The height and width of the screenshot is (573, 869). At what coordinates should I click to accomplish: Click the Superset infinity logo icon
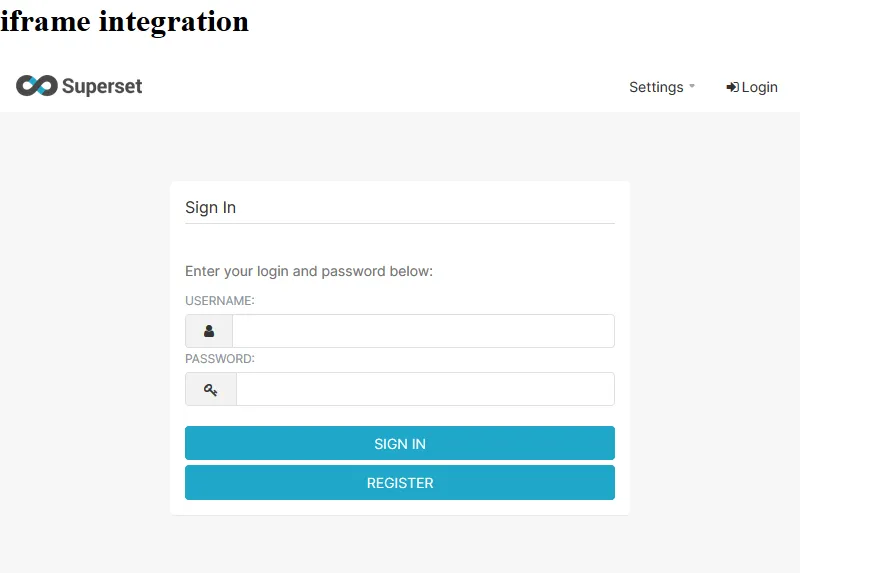(36, 86)
